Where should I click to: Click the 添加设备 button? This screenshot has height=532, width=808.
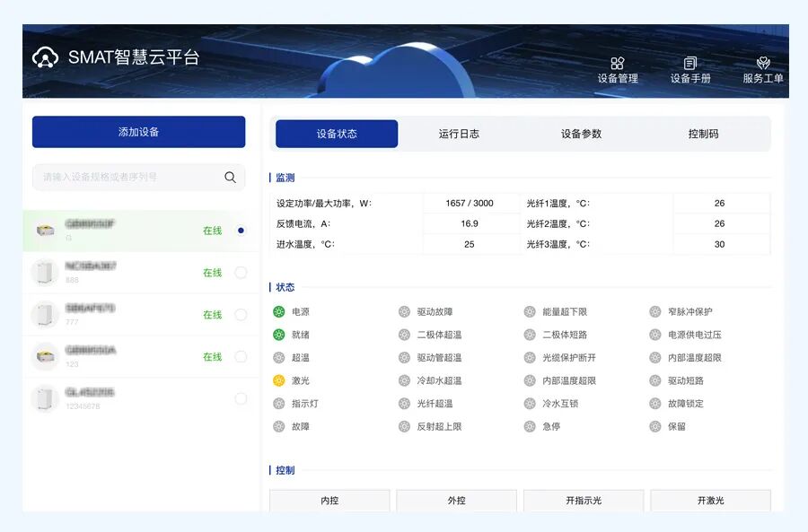tap(138, 131)
